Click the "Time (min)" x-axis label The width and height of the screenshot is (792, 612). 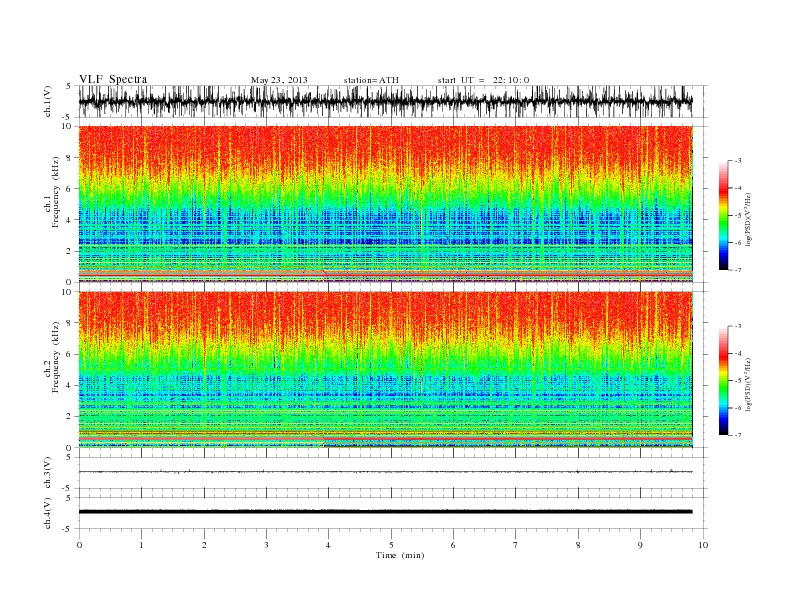400,555
